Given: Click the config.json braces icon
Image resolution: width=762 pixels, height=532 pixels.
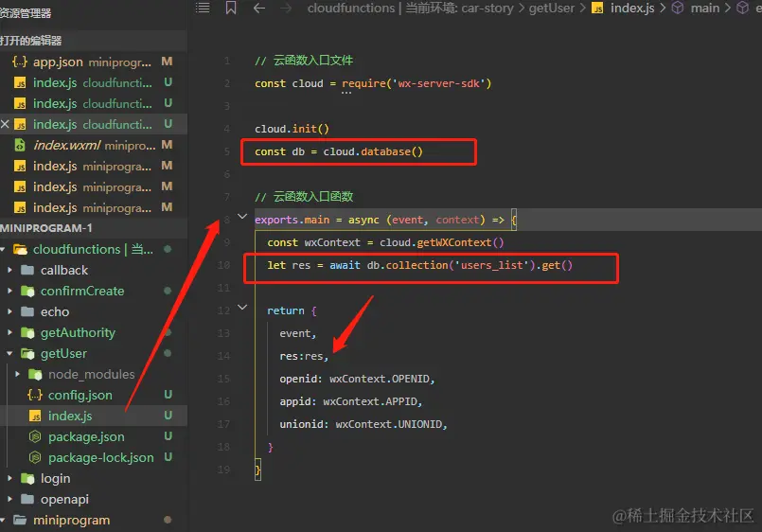Looking at the screenshot, I should [x=35, y=395].
